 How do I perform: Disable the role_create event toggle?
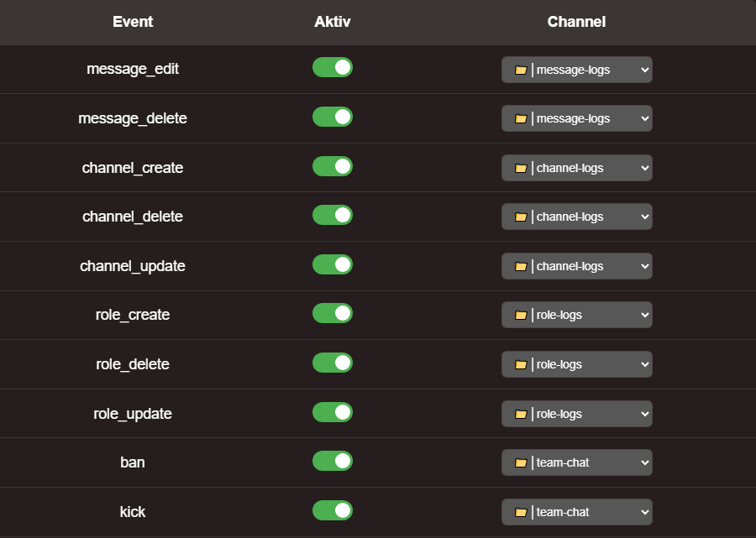(332, 314)
